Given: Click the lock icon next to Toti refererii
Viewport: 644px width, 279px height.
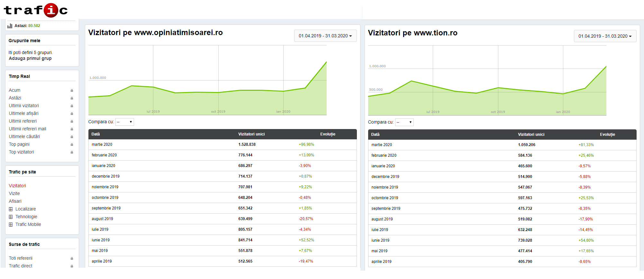Looking at the screenshot, I should 72,258.
